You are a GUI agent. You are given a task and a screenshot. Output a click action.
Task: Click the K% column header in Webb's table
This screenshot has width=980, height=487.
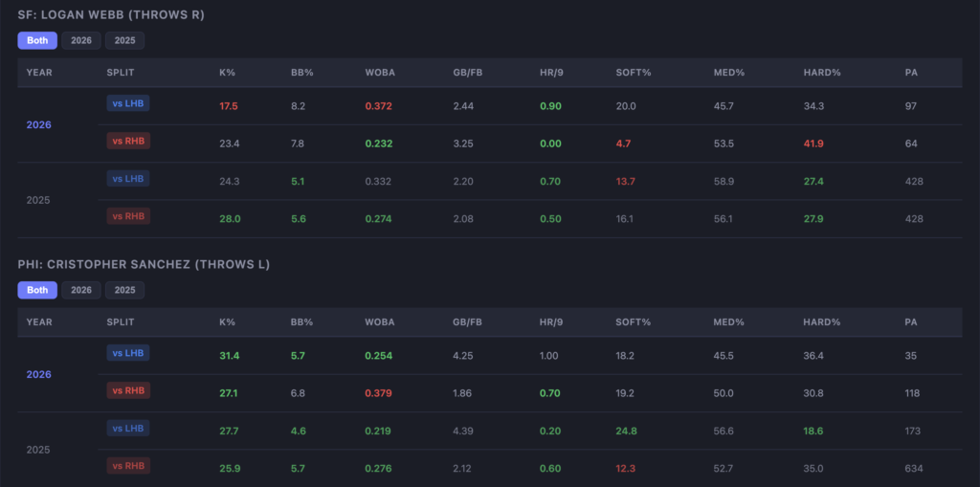(x=229, y=73)
